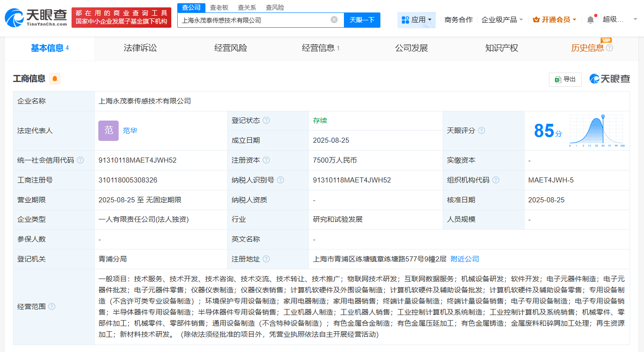
Task: Click the Tianyancha logo at top left
Action: [36, 17]
